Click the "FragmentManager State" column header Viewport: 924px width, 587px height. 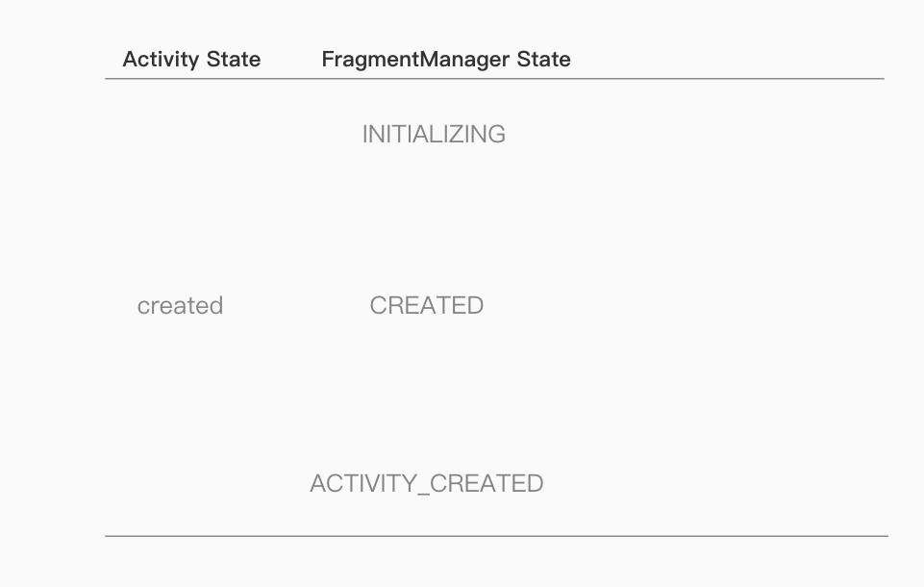[446, 60]
